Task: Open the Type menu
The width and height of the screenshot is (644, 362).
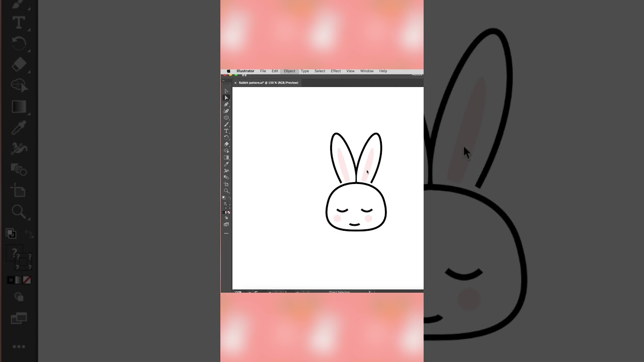Action: coord(305,71)
